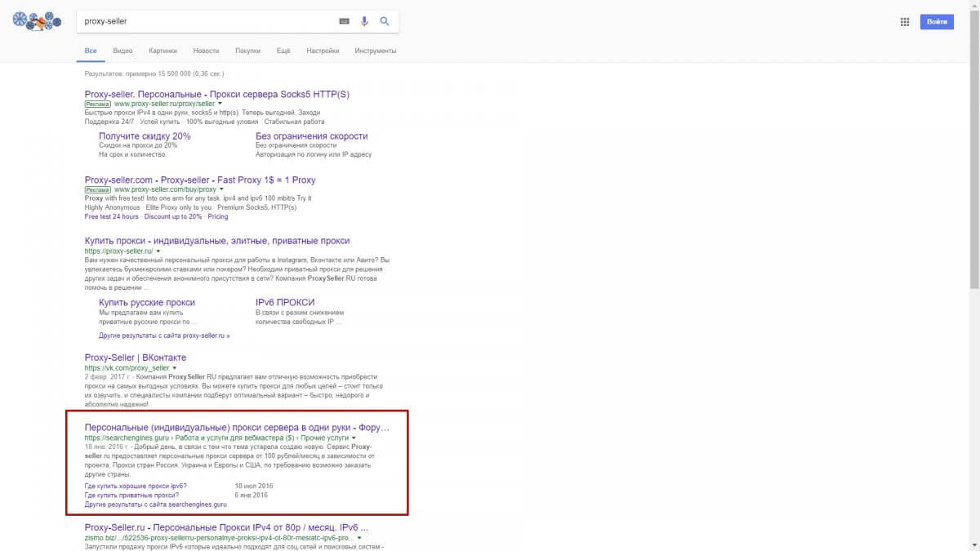980x551 pixels.
Task: Open the Proxy-Seller | ВКонтакте result
Action: tap(136, 358)
